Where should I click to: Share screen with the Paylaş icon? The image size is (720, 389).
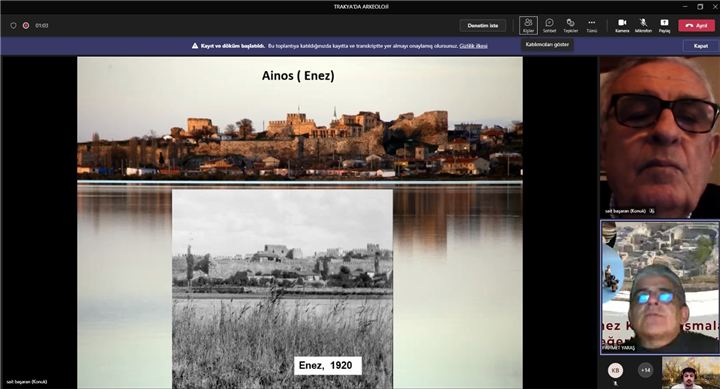pos(664,25)
